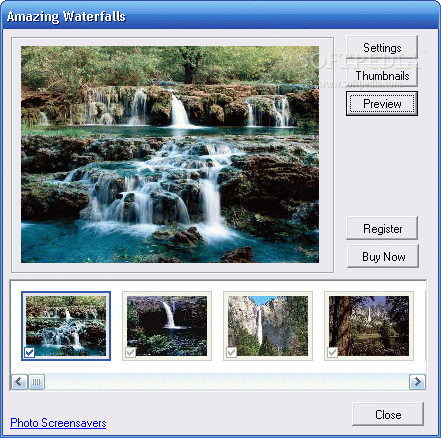Click the Register button

click(x=382, y=228)
